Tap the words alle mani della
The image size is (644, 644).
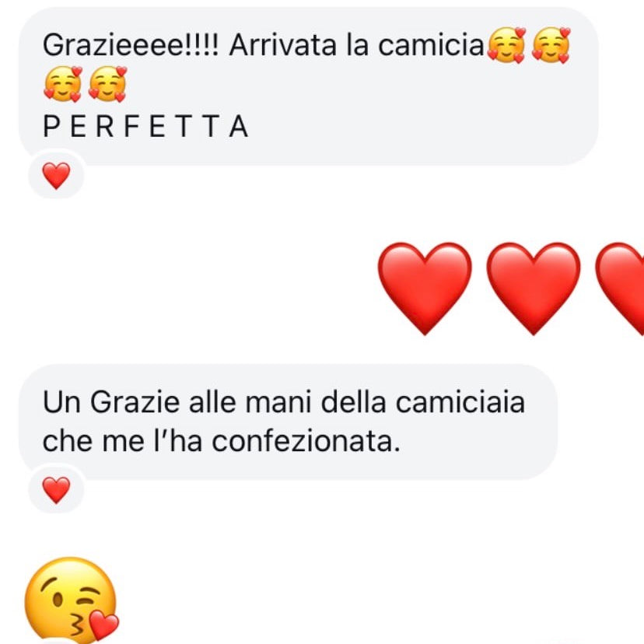pyautogui.click(x=288, y=402)
